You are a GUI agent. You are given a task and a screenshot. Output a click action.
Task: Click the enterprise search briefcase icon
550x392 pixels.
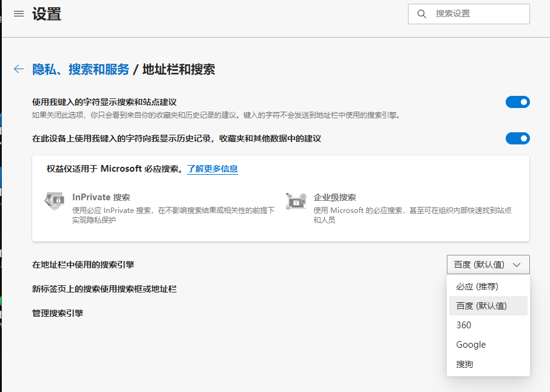coord(296,201)
